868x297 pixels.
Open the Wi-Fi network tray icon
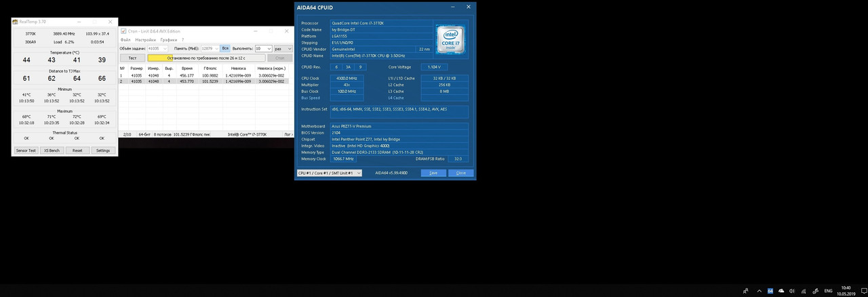pos(804,291)
